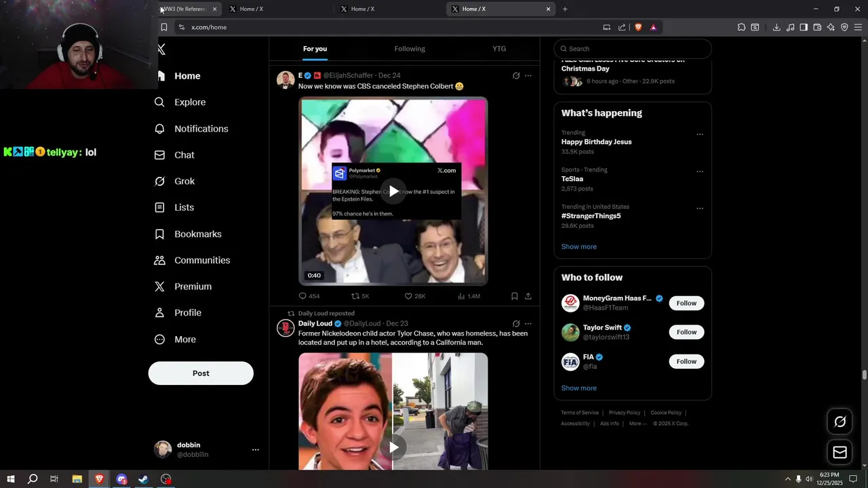Click the Post button
This screenshot has width=868, height=488.
coord(201,373)
